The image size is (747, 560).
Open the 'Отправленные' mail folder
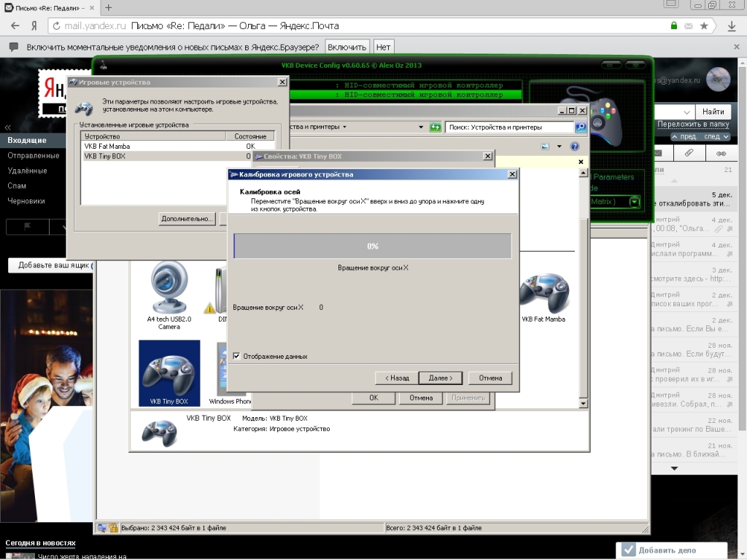coord(34,155)
